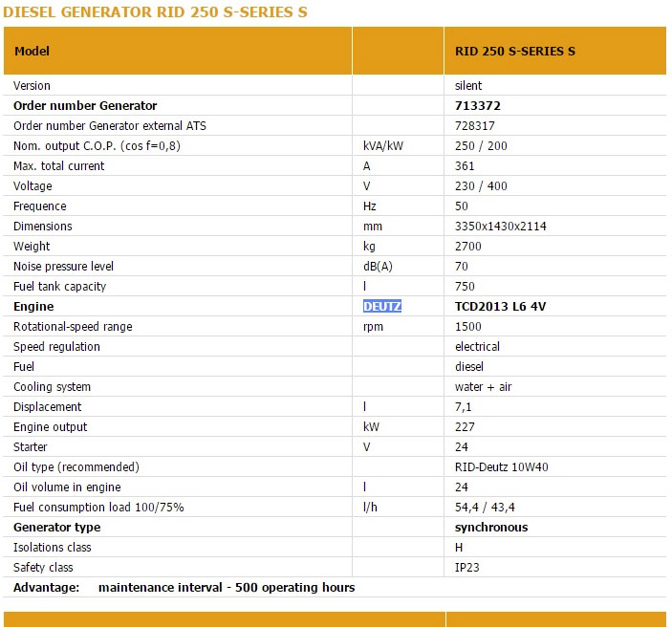
Task: Click the page title 'DIESEL GENERATOR RID 250 S-SERIES S'
Action: pos(155,12)
